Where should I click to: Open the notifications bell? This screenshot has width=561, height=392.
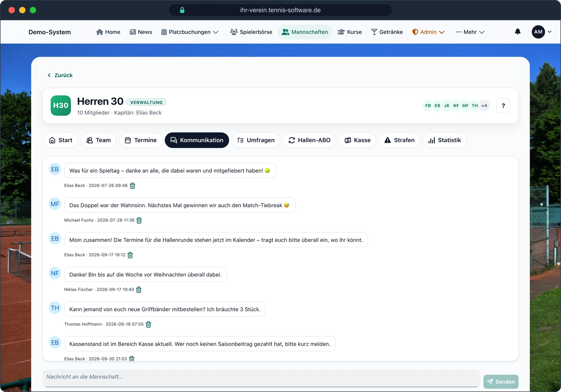point(518,32)
